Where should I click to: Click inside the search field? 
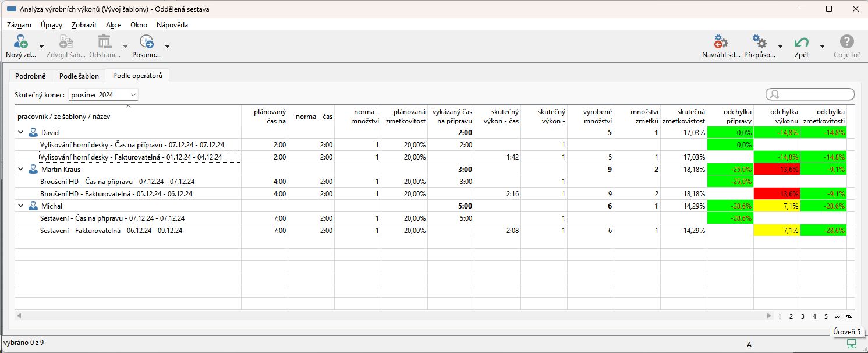click(815, 94)
